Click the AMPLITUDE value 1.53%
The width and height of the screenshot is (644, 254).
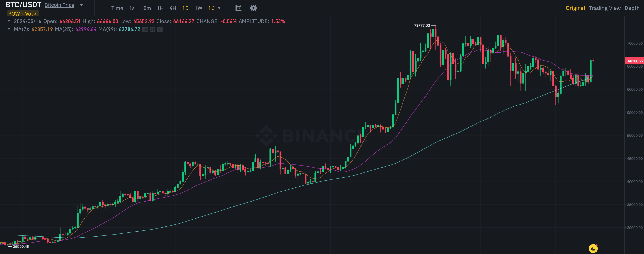click(278, 21)
